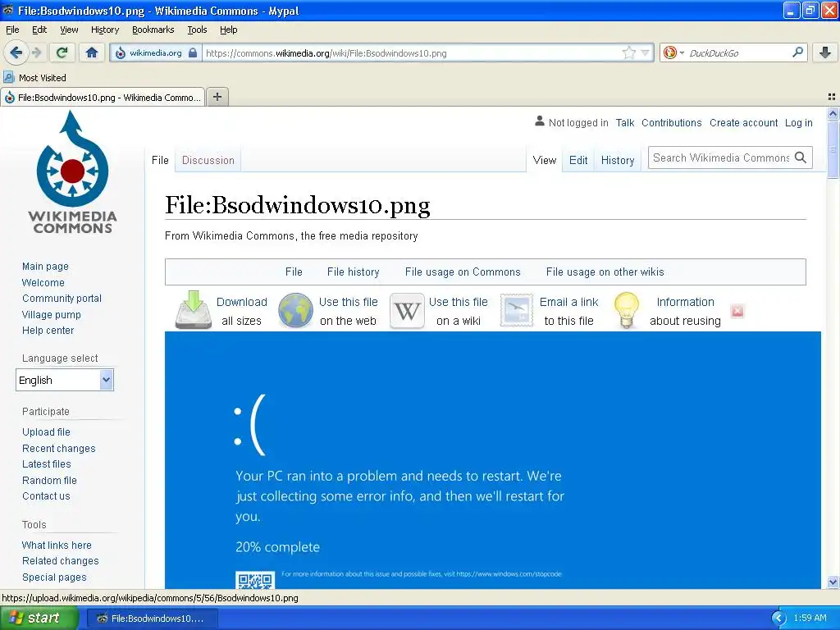Click the page scrollbar down arrow
The height and width of the screenshot is (630, 840).
pos(833,582)
